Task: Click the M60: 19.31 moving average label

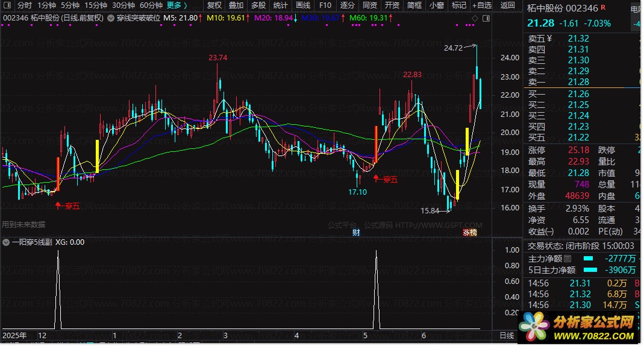Action: (371, 18)
